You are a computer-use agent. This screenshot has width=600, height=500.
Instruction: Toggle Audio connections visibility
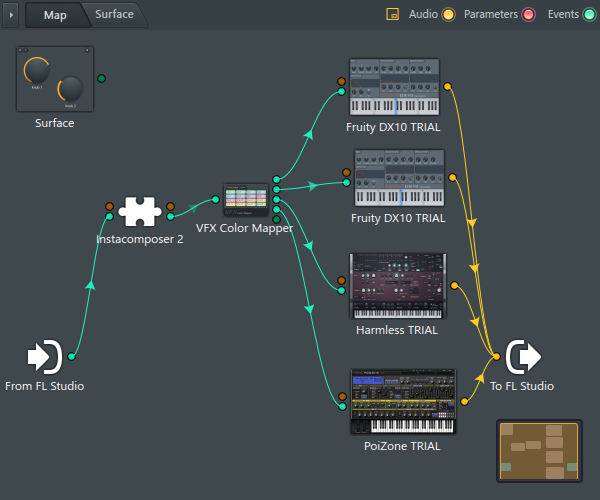448,15
